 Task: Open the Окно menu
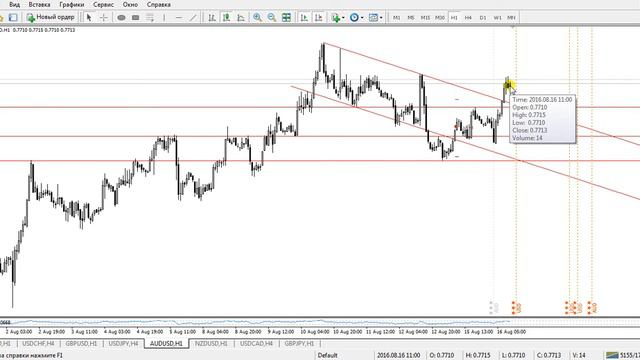(x=130, y=4)
